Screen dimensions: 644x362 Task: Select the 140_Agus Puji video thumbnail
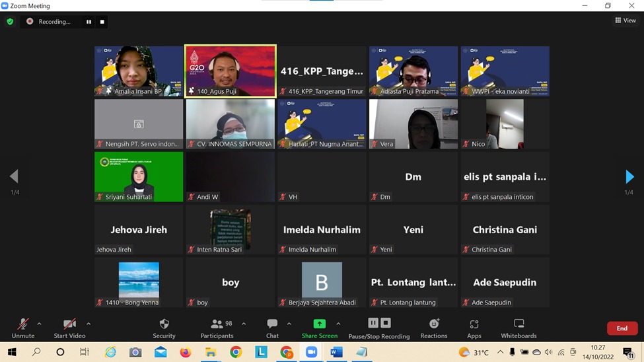(231, 71)
